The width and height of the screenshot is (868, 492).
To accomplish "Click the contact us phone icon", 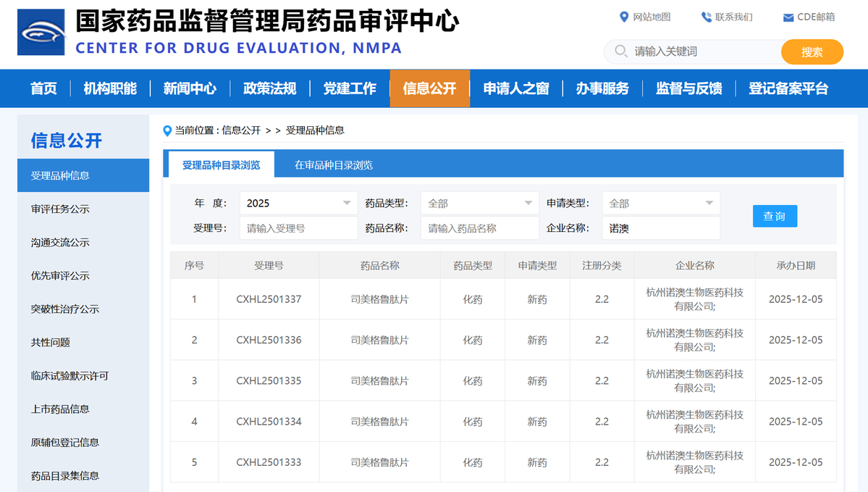I will point(706,17).
